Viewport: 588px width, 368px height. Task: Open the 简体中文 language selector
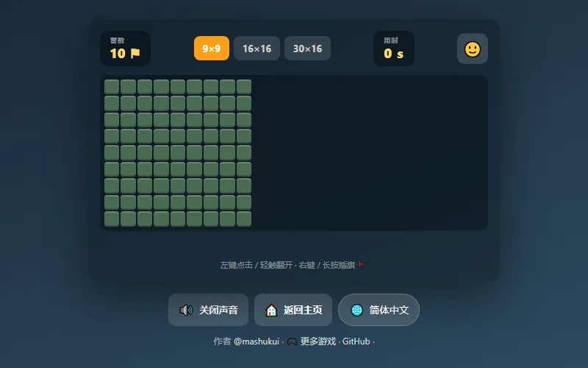[x=379, y=310]
